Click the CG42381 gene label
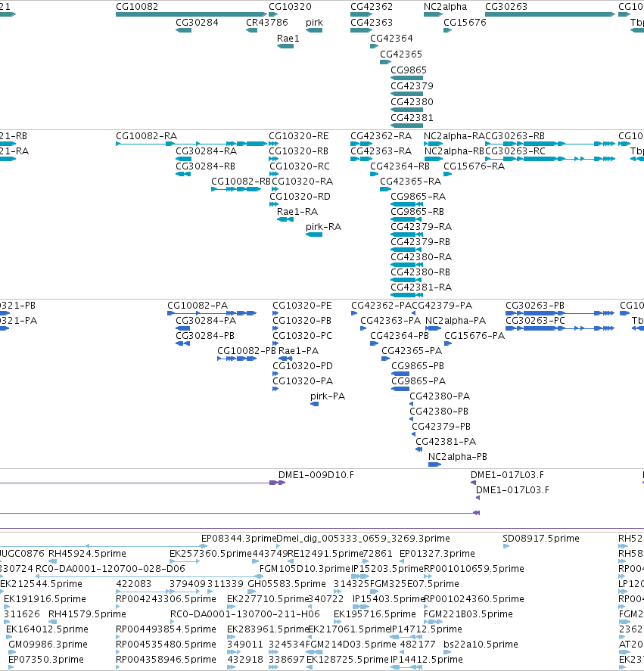Screen dimensions: 644x671 pyautogui.click(x=412, y=117)
